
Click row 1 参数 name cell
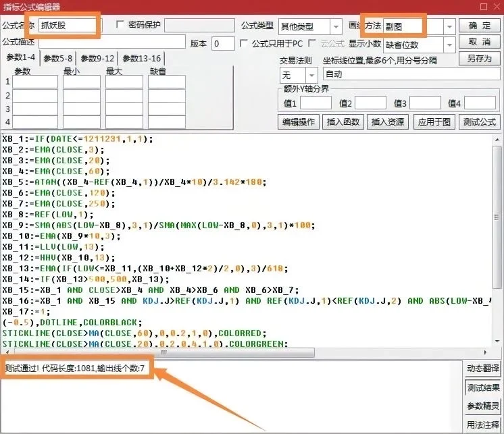[x=35, y=82]
